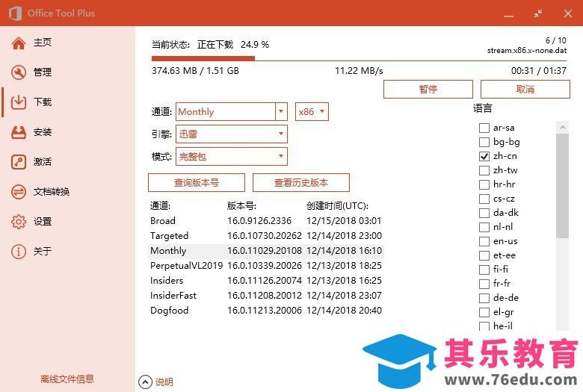Screen dimensions: 583x392
Task: Expand the 说明 circle arrow icon
Action: pos(146,382)
